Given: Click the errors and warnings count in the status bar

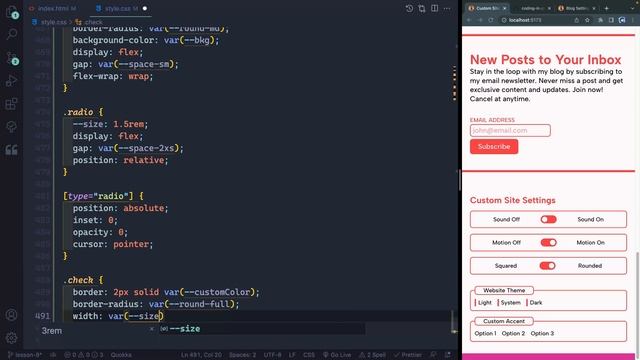Looking at the screenshot, I should [84, 355].
